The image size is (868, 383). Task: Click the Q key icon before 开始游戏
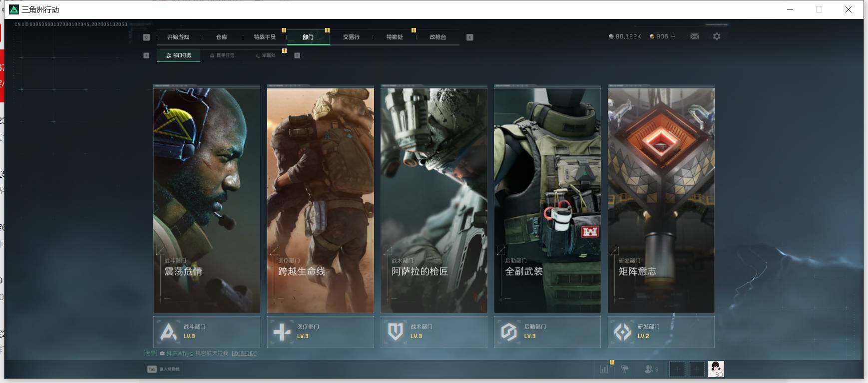(x=146, y=37)
